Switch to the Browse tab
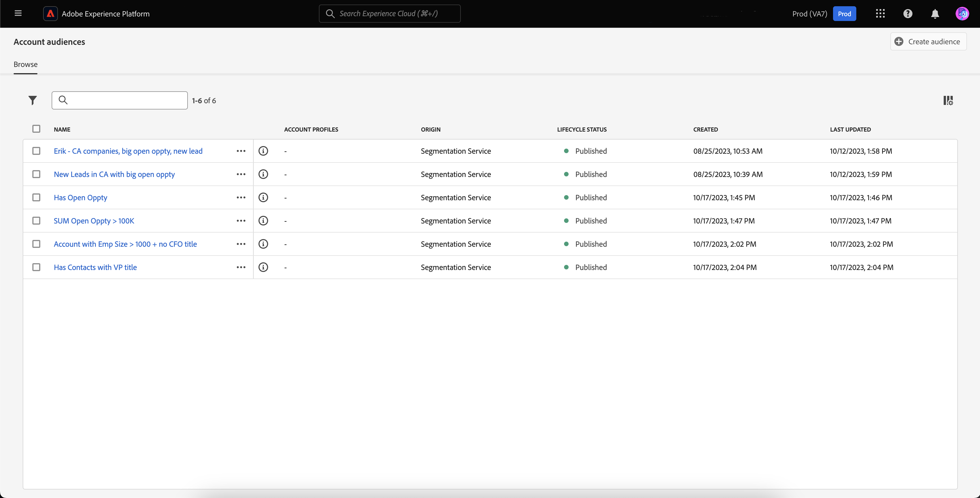This screenshot has width=980, height=498. coord(26,64)
